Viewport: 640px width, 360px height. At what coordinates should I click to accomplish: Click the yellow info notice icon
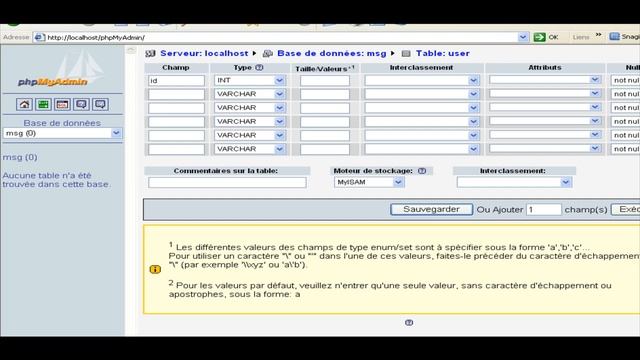pos(155,269)
